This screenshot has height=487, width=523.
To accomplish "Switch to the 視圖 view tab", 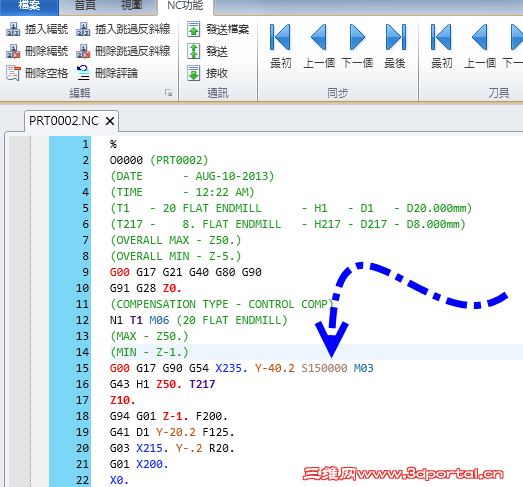I will [131, 5].
